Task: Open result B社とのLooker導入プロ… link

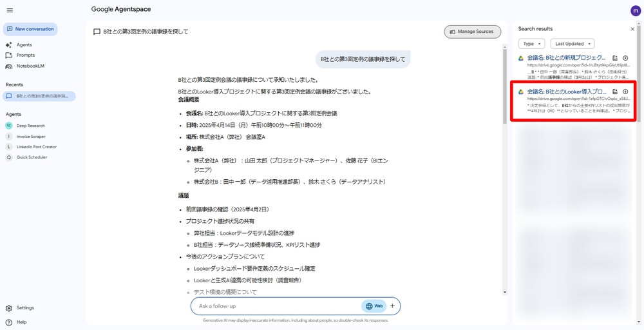Action: pos(567,92)
